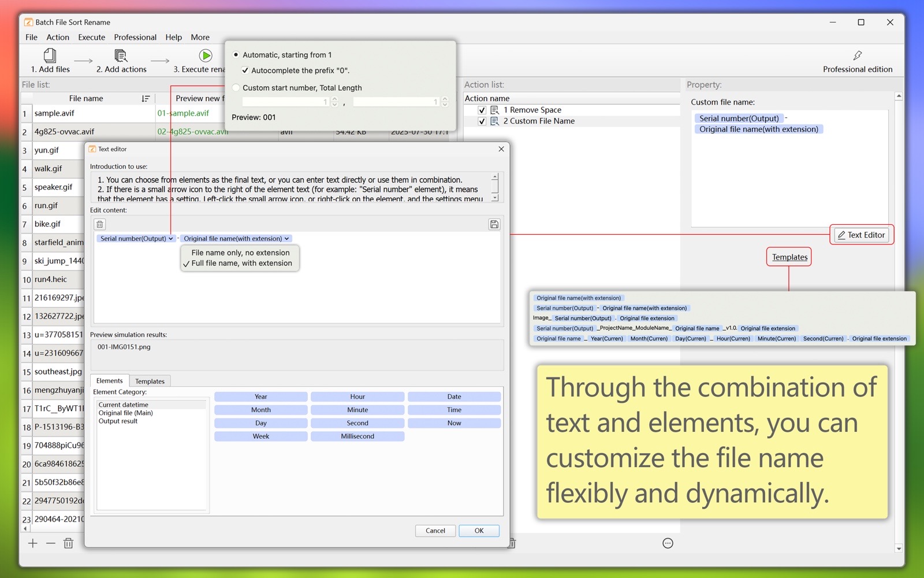Click the trash icon in Edit content
Viewport: 924px width, 578px height.
(x=100, y=224)
